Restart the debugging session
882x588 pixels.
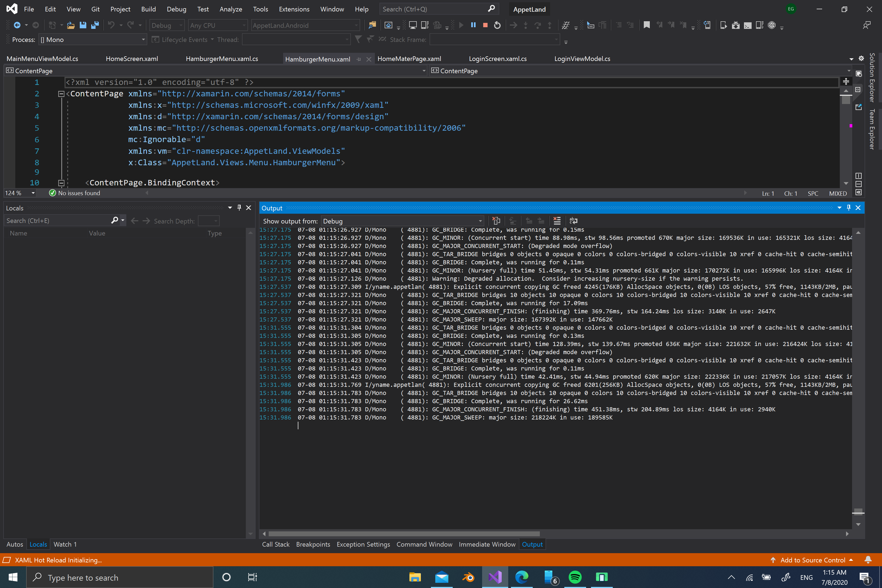pyautogui.click(x=497, y=25)
